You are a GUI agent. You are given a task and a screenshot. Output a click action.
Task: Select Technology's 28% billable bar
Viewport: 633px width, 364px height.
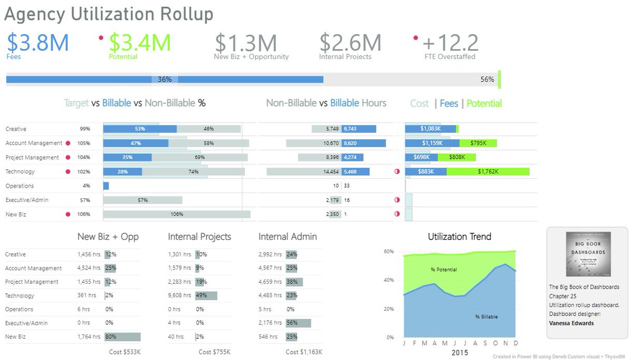pos(123,171)
